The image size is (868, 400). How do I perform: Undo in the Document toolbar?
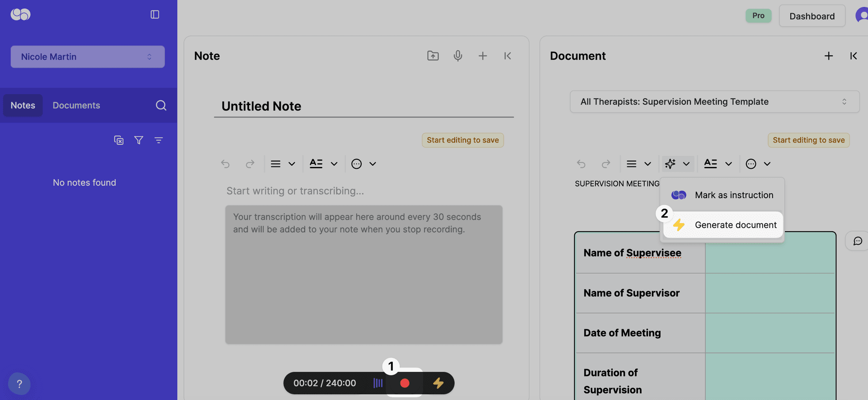coord(581,164)
